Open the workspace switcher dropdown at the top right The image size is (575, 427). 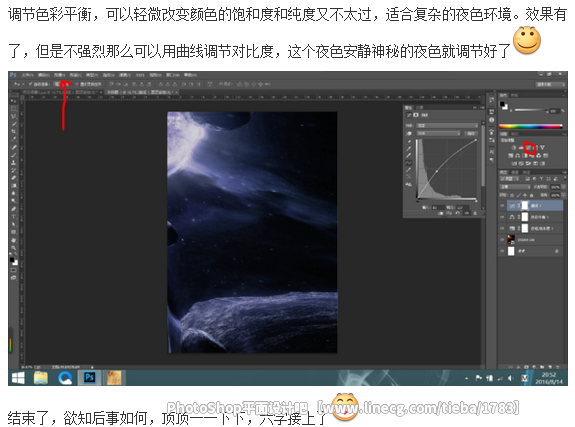550,84
